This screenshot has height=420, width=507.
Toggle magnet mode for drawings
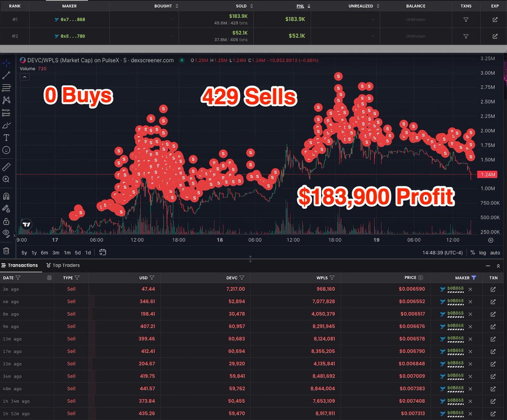pyautogui.click(x=6, y=196)
